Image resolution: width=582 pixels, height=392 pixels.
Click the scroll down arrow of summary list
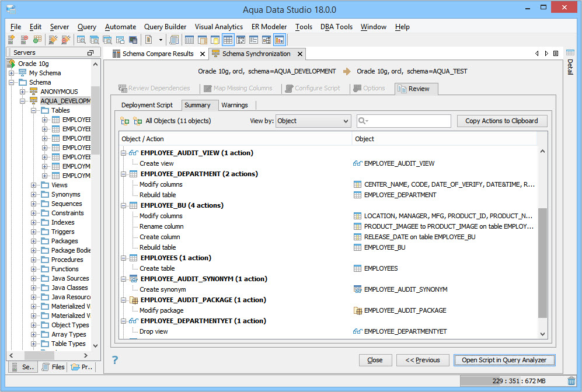point(542,334)
